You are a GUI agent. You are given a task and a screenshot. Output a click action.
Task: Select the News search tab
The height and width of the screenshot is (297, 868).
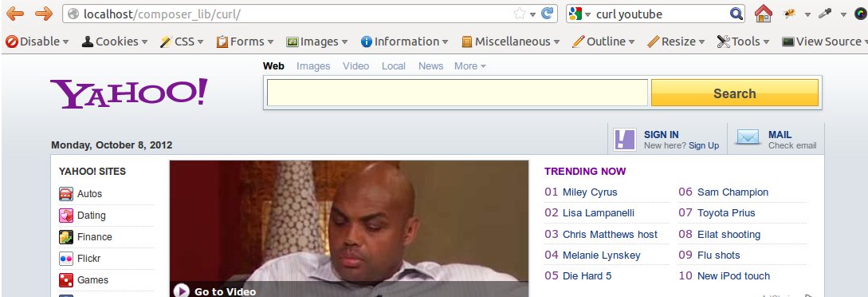coord(430,66)
